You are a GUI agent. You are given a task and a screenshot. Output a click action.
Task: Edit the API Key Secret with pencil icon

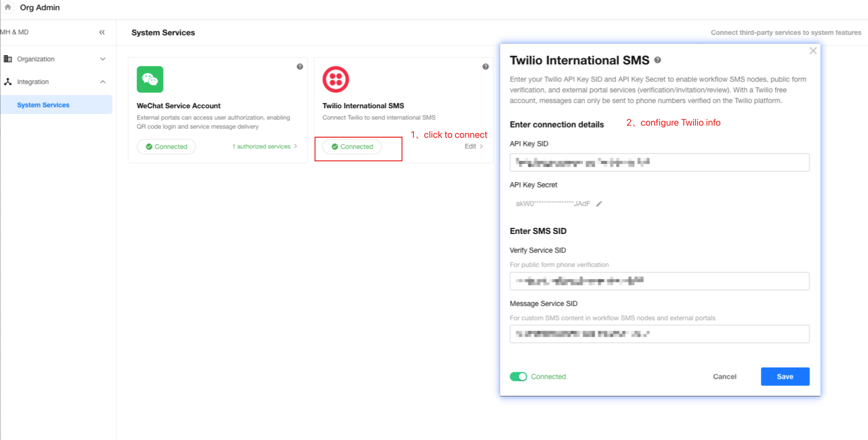tap(599, 204)
